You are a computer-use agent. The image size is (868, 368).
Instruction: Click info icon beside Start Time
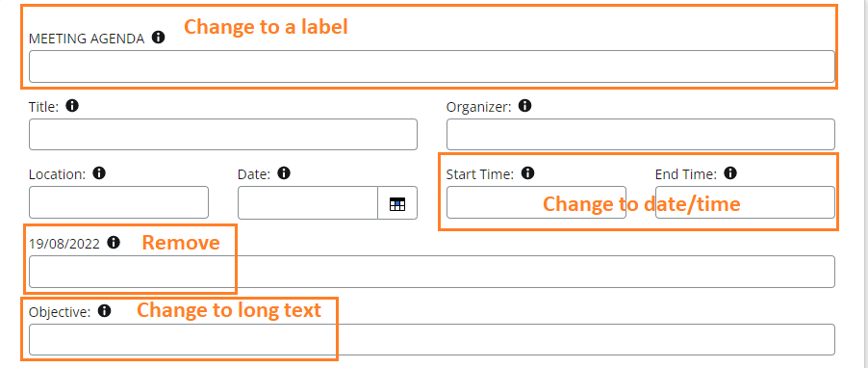[528, 173]
